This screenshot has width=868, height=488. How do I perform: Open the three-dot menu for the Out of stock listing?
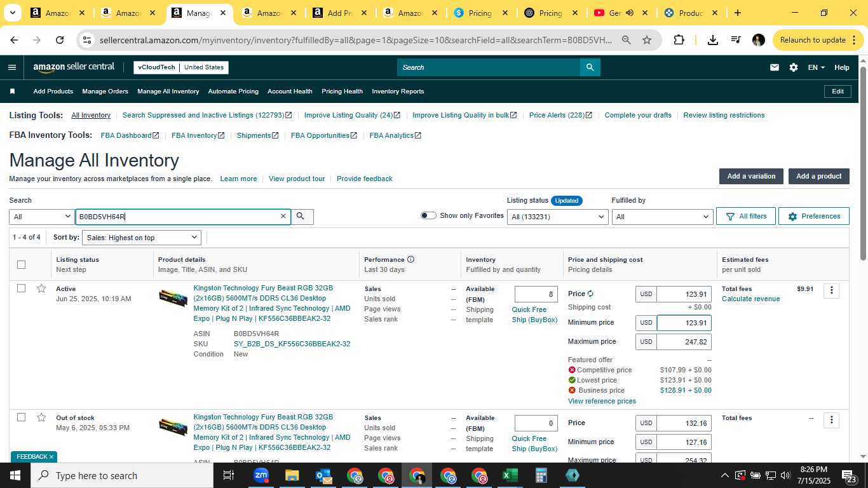[831, 420]
